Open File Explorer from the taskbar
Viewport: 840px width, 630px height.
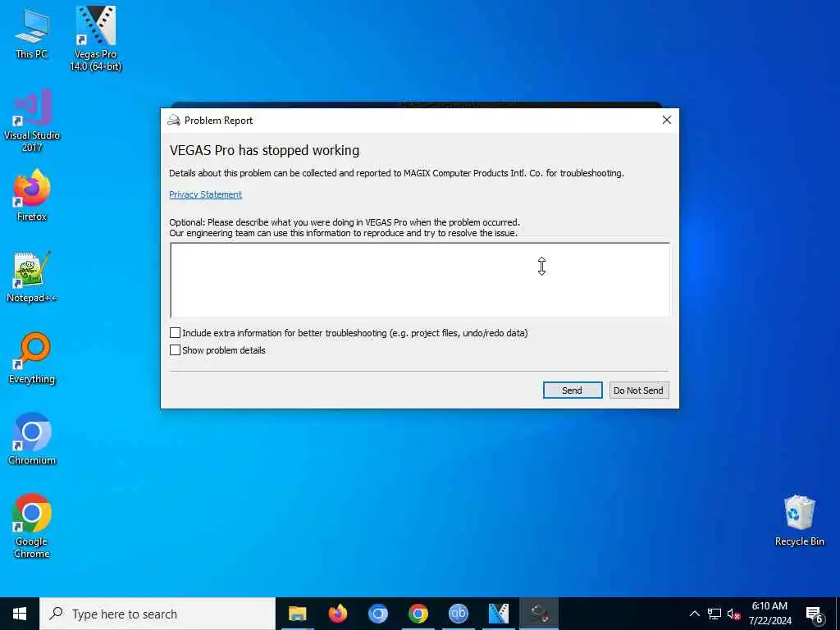coord(297,614)
